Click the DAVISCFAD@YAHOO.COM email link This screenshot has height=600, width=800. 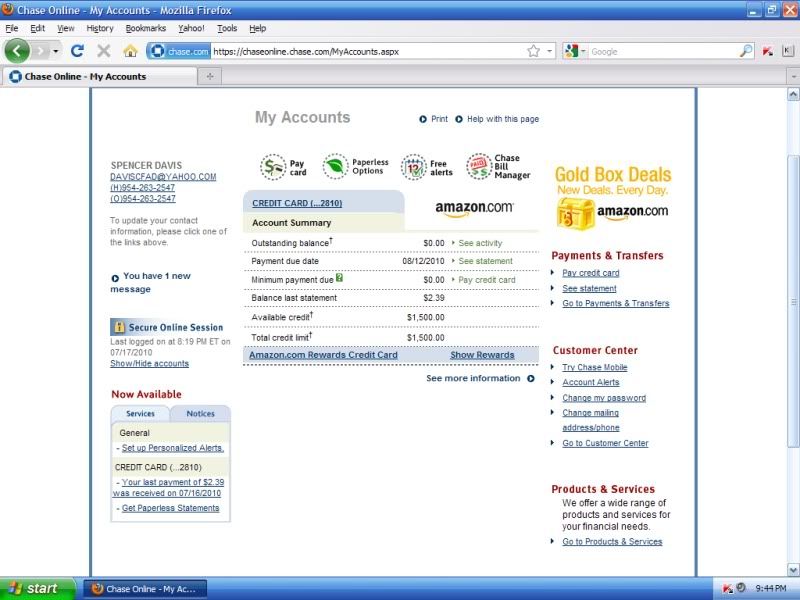pos(163,177)
